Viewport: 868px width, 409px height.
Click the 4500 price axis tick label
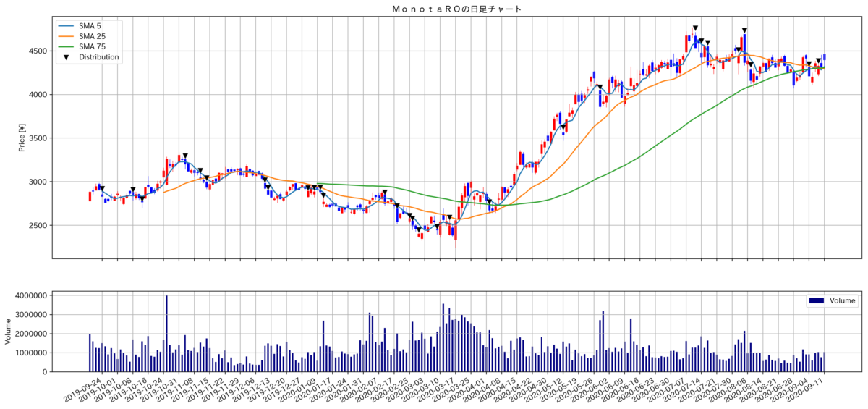(38, 51)
